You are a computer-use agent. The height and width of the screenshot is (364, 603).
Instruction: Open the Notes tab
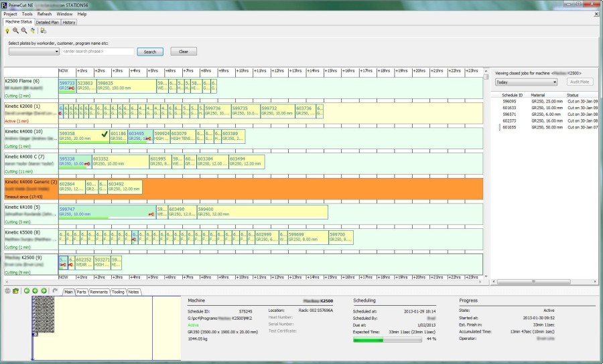coord(133,292)
